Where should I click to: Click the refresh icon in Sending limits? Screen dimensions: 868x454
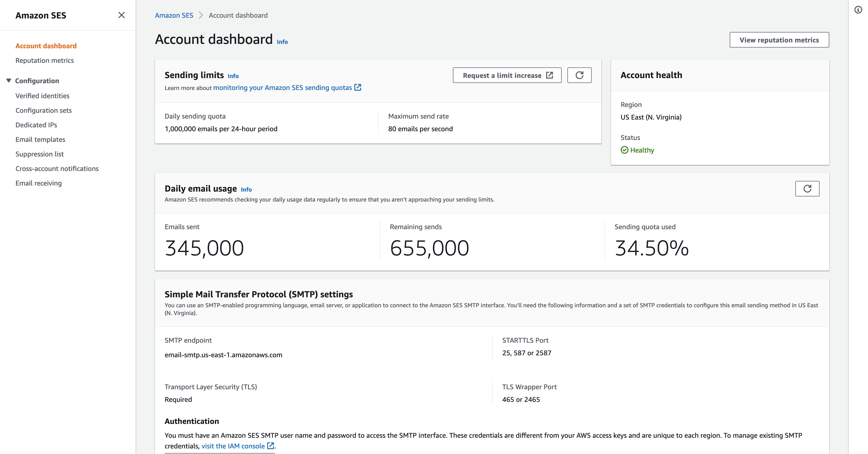tap(580, 75)
